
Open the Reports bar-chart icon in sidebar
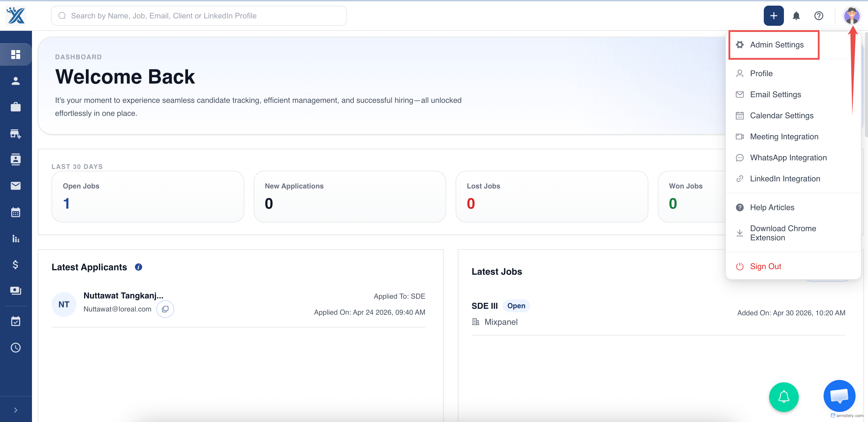15,239
